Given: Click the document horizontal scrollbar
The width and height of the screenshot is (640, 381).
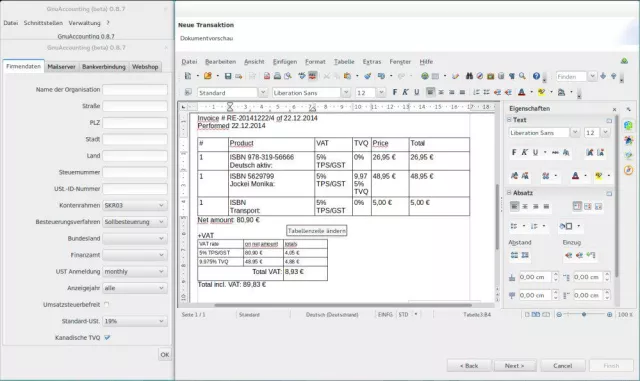Looking at the screenshot, I should [x=343, y=305].
